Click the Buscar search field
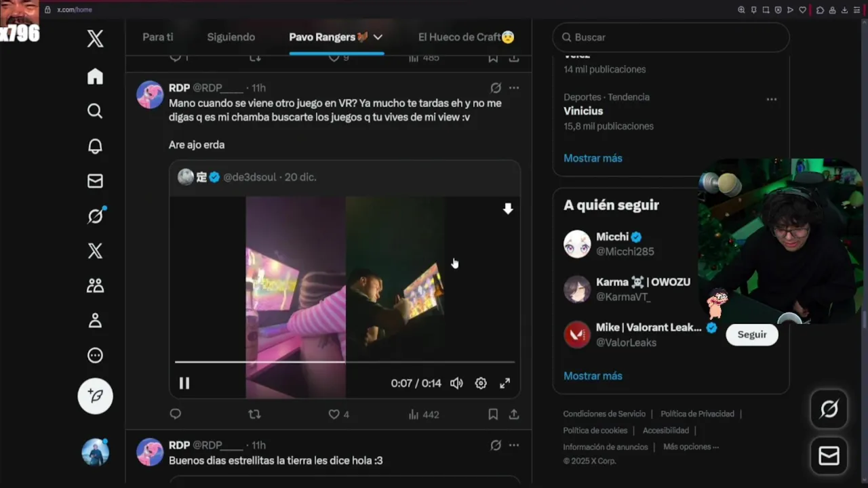This screenshot has height=488, width=868. tap(671, 37)
